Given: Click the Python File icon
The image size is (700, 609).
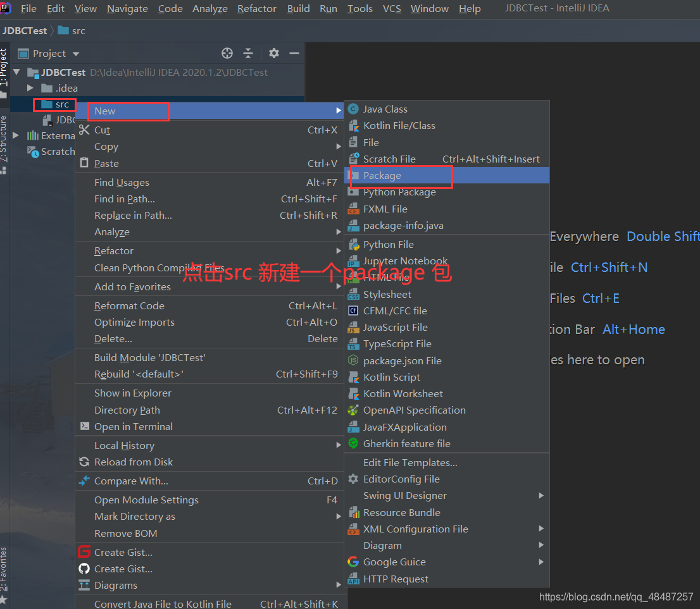Looking at the screenshot, I should click(353, 245).
